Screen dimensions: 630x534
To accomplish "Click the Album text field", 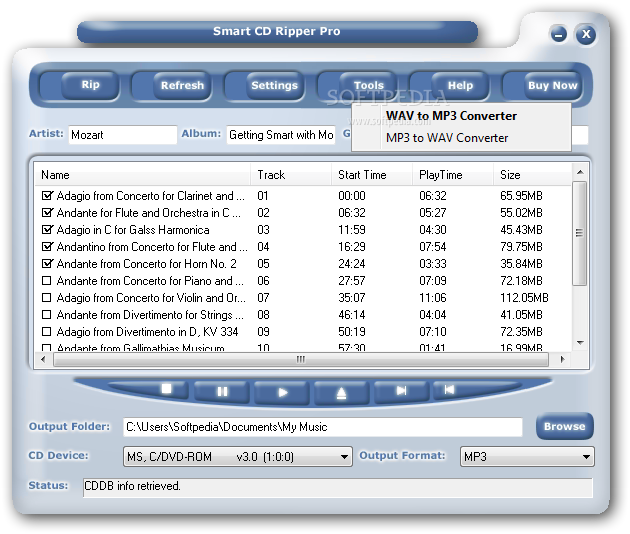I will 281,135.
